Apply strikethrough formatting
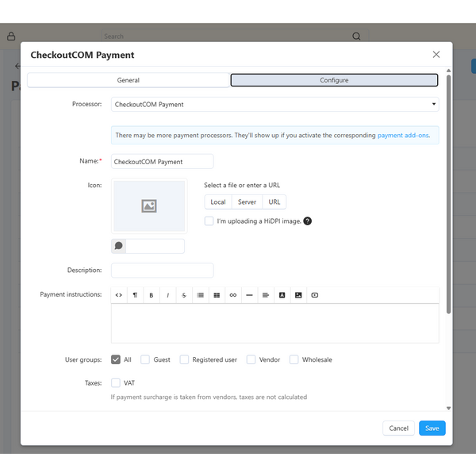The image size is (476, 476). pyautogui.click(x=184, y=295)
